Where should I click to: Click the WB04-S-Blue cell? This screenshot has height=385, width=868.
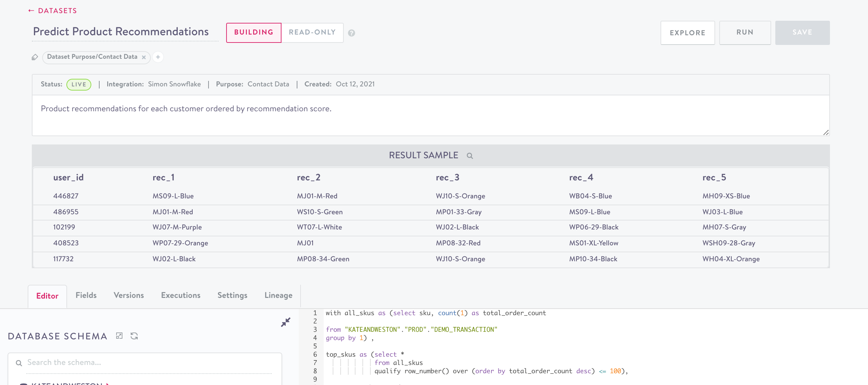click(x=591, y=196)
